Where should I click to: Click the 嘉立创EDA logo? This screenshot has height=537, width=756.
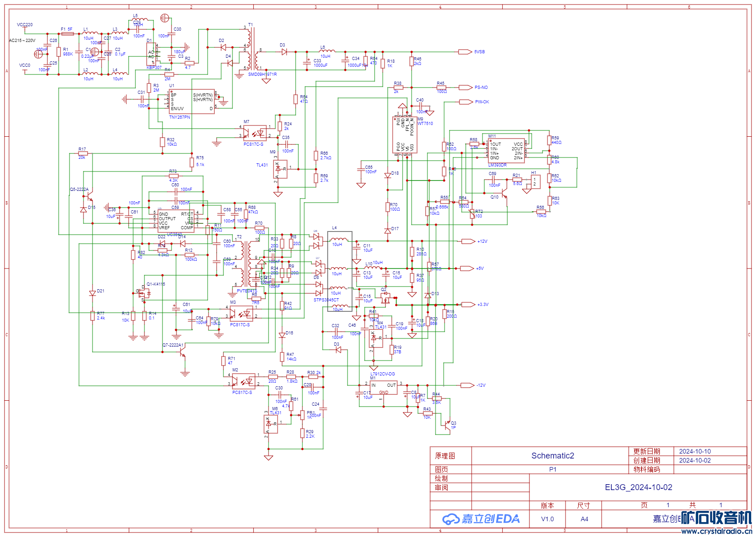[481, 519]
